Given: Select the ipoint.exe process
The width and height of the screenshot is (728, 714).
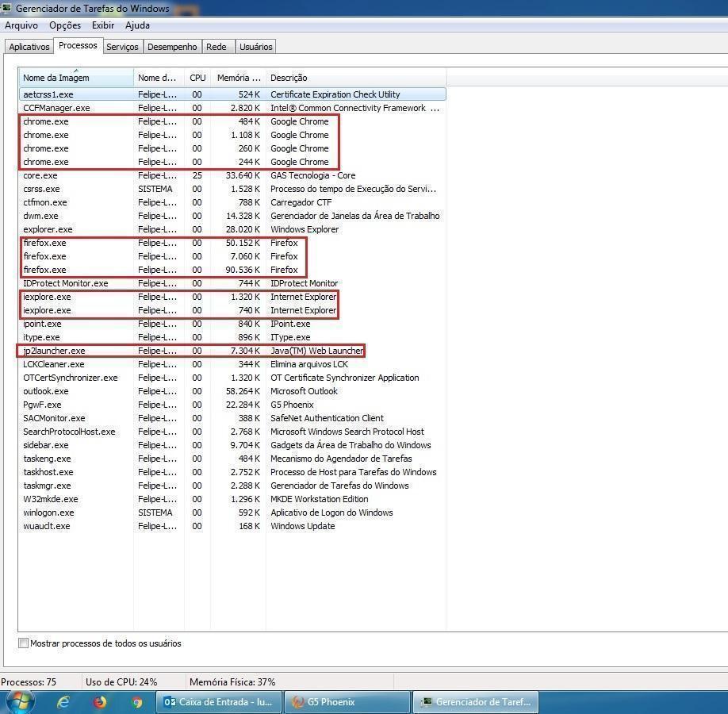Looking at the screenshot, I should (x=232, y=324).
